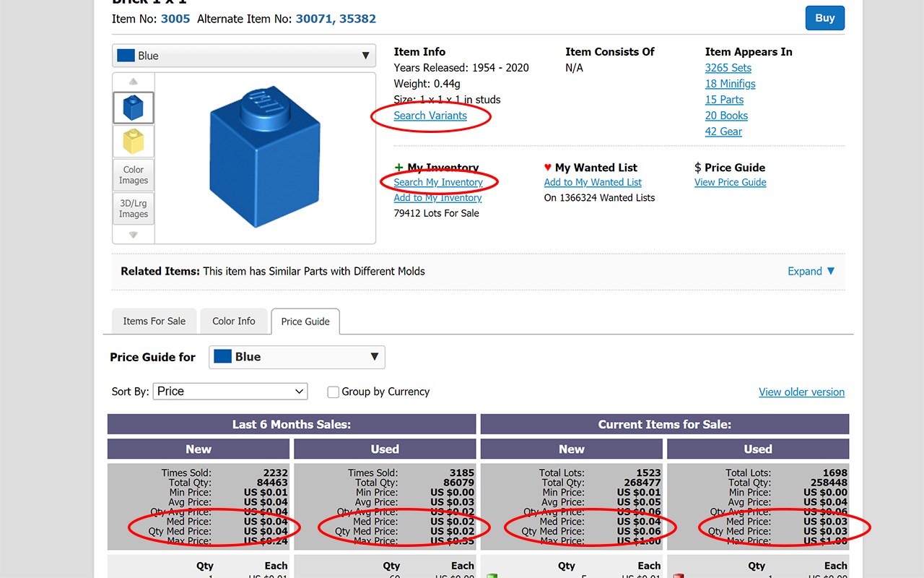Open the 3265 Sets link

pyautogui.click(x=728, y=68)
